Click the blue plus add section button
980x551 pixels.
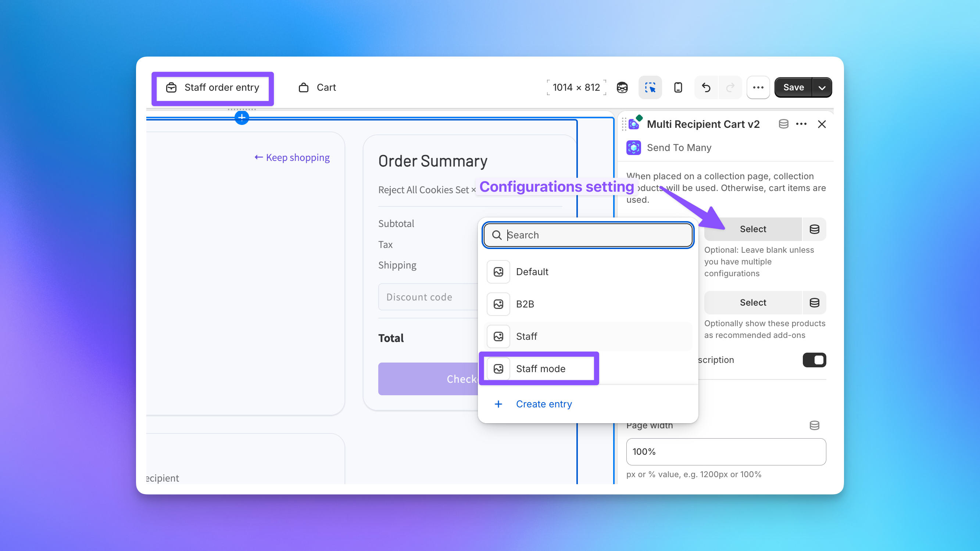[242, 118]
